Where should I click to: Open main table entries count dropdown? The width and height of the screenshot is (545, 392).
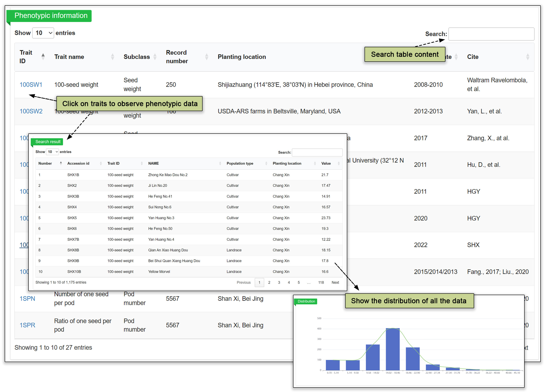point(43,33)
